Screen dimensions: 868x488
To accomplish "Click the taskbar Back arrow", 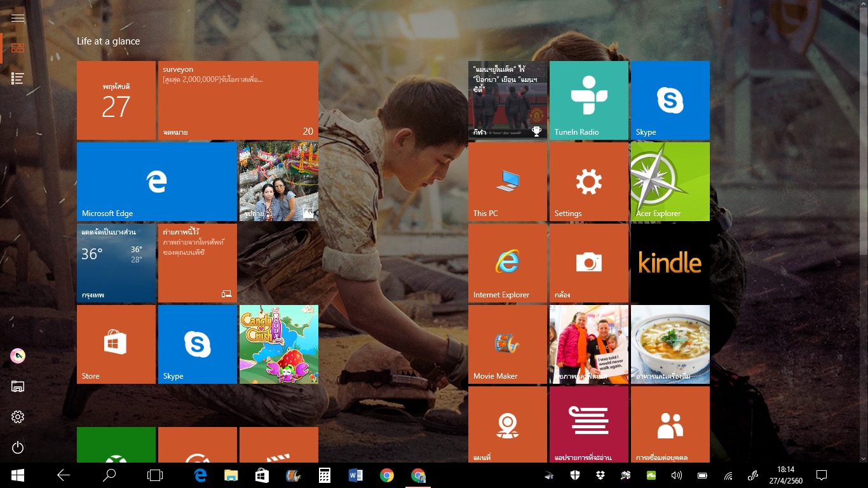I will pos(63,475).
